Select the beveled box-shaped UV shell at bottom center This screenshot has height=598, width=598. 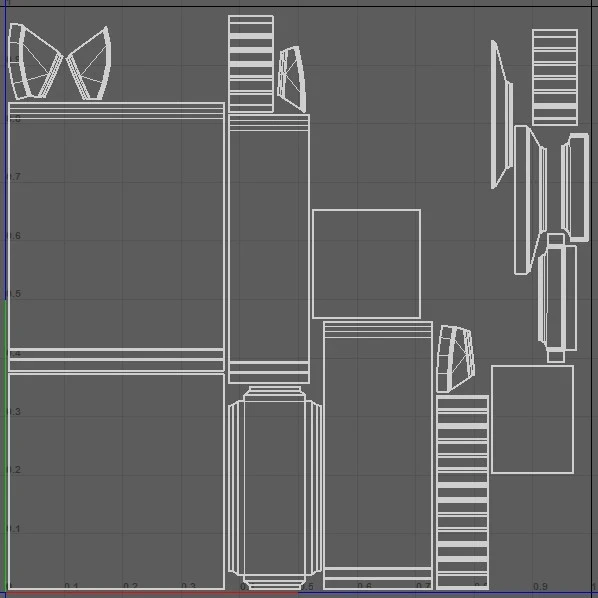pos(275,488)
